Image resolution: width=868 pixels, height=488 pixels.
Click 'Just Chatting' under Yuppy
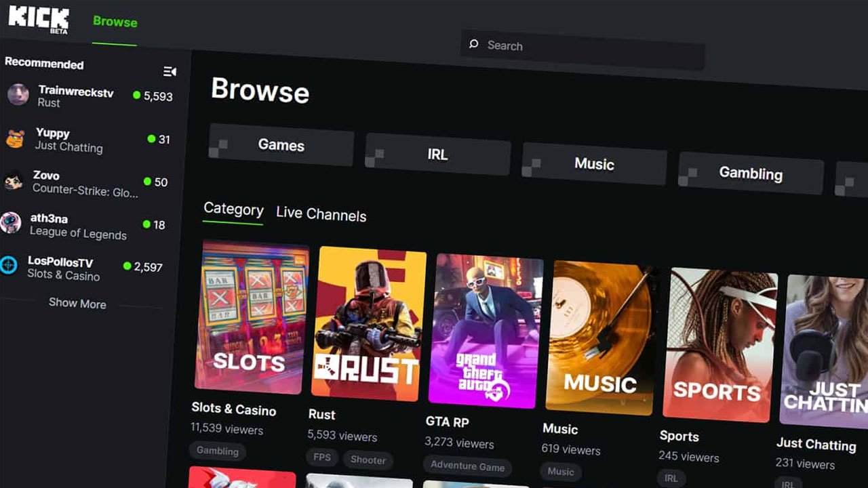coord(68,146)
